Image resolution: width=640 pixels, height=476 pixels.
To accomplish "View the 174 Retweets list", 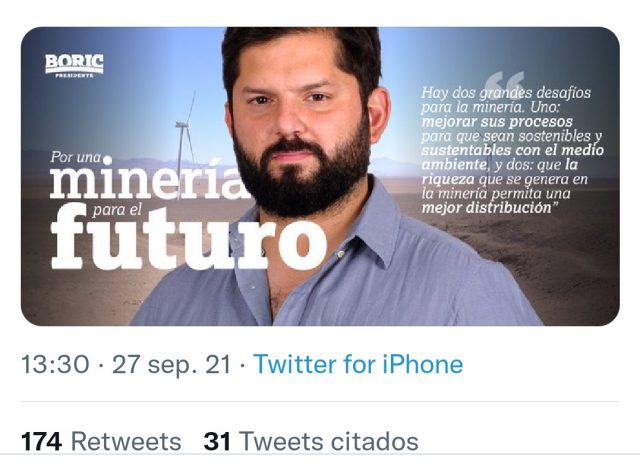I will point(101,441).
